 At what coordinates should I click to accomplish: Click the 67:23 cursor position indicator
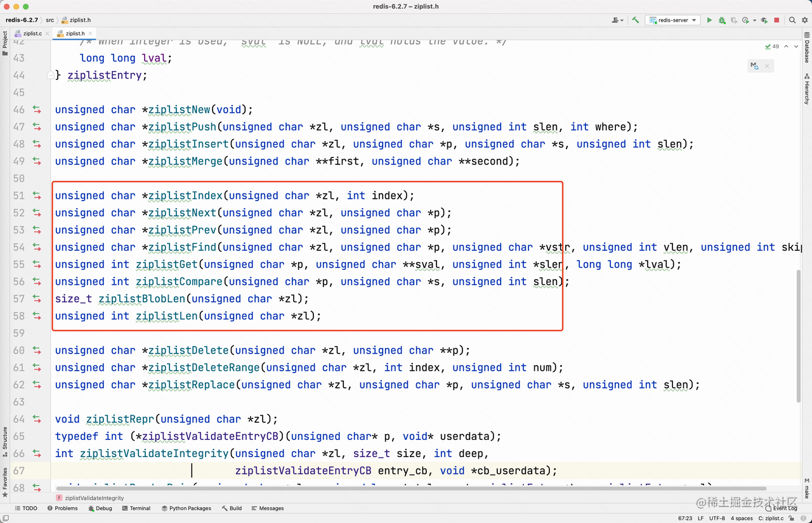tap(686, 519)
